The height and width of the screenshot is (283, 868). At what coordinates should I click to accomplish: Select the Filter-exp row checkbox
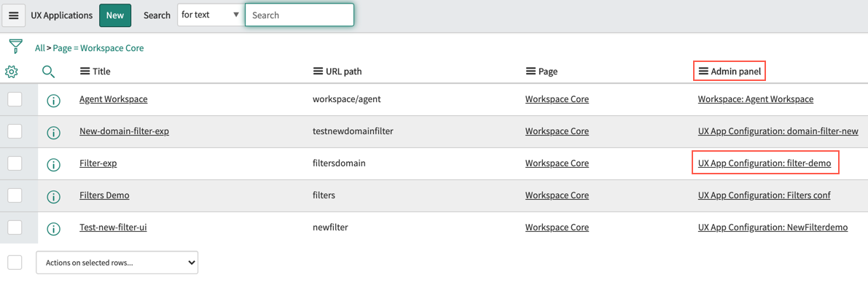coord(15,163)
